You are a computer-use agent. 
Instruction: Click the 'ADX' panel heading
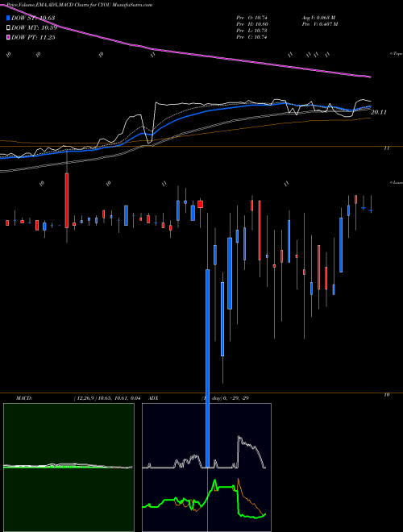click(153, 398)
